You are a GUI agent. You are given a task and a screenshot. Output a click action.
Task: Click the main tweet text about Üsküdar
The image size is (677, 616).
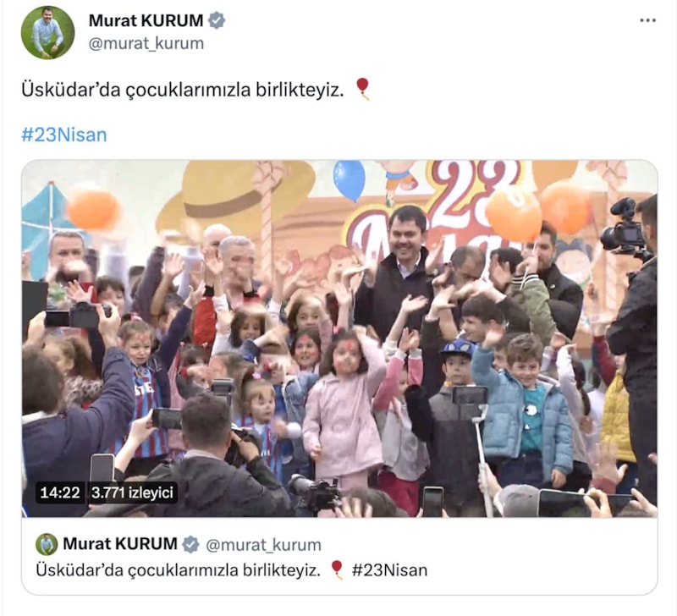(183, 90)
